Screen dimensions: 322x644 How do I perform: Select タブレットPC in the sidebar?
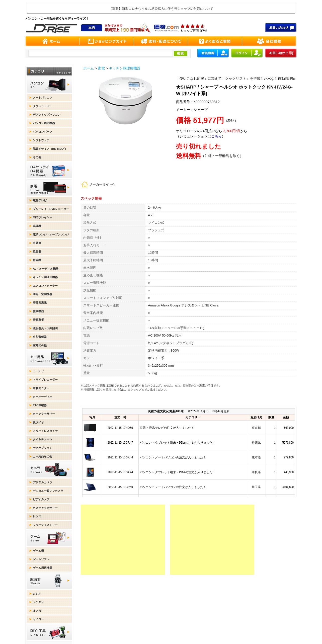49,106
